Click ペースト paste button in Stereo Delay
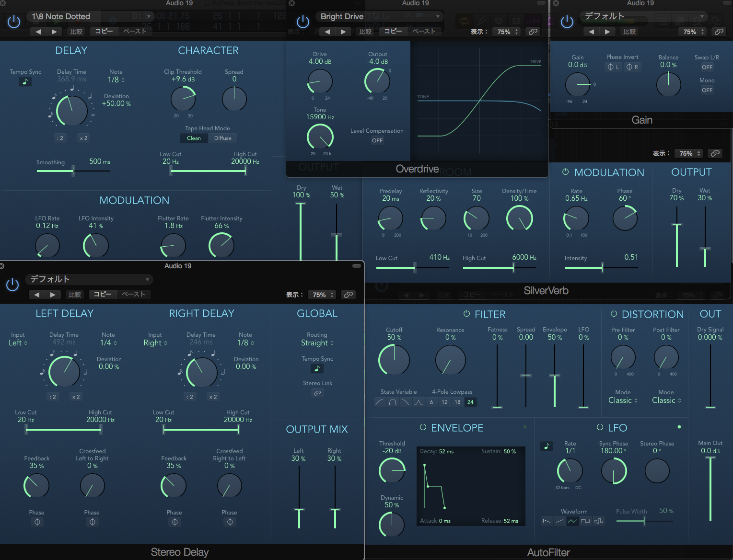The image size is (733, 560). pyautogui.click(x=133, y=295)
